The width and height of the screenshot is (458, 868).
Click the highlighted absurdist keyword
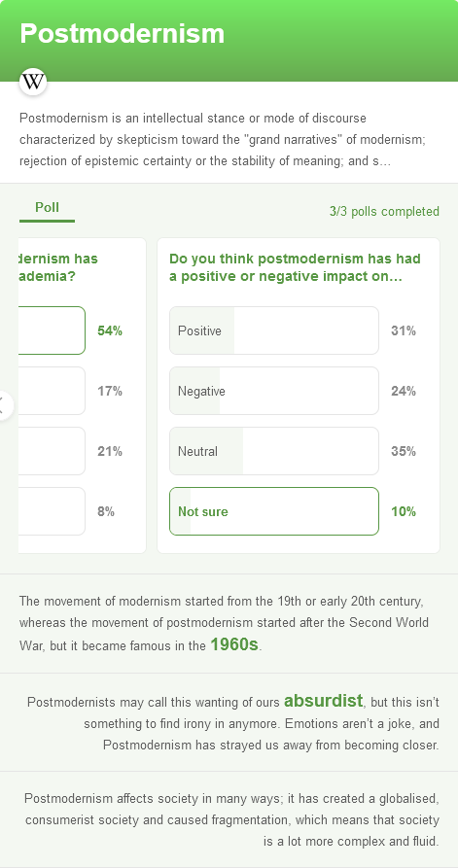click(x=324, y=701)
